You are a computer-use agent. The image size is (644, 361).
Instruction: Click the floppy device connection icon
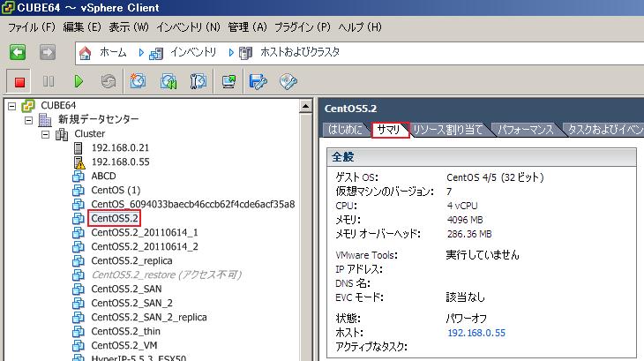click(258, 81)
